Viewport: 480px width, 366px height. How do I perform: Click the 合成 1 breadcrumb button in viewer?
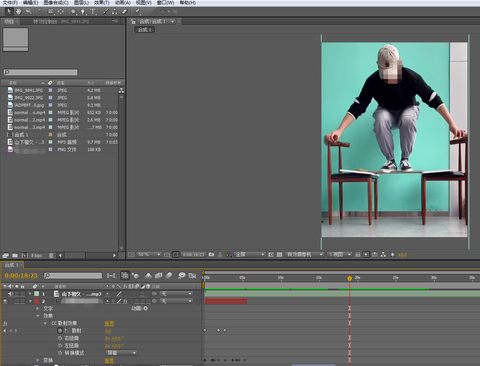(145, 30)
